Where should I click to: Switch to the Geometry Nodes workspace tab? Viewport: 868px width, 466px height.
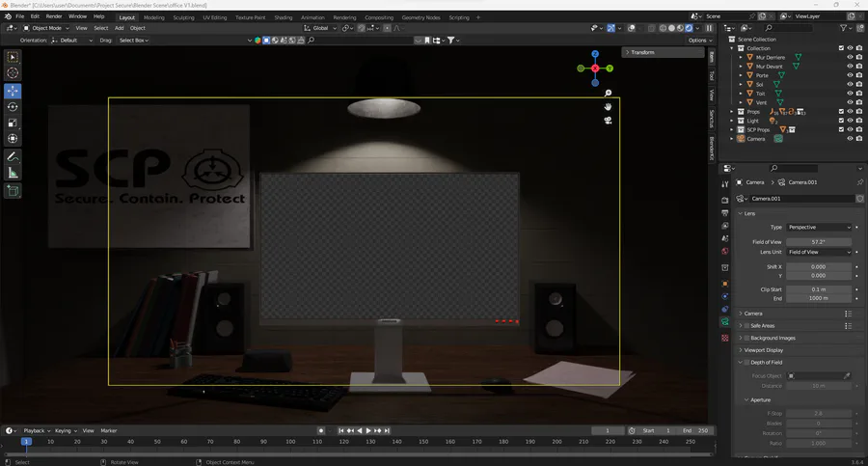point(420,17)
